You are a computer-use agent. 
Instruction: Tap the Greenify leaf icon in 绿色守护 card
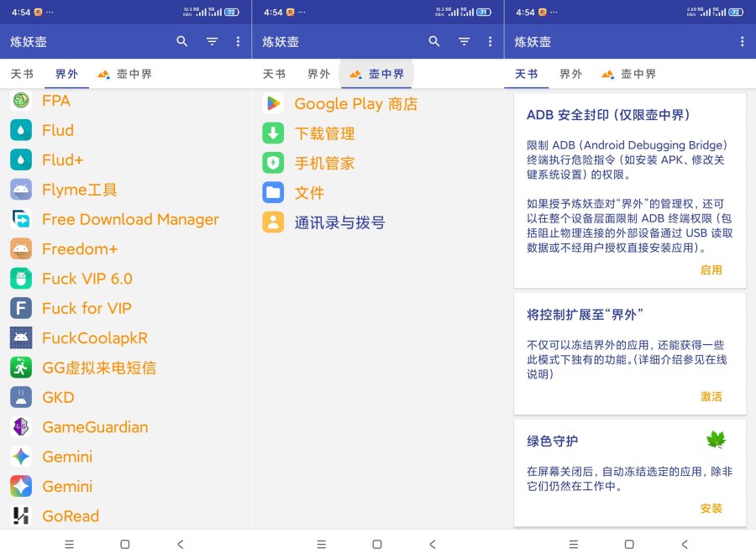point(716,440)
